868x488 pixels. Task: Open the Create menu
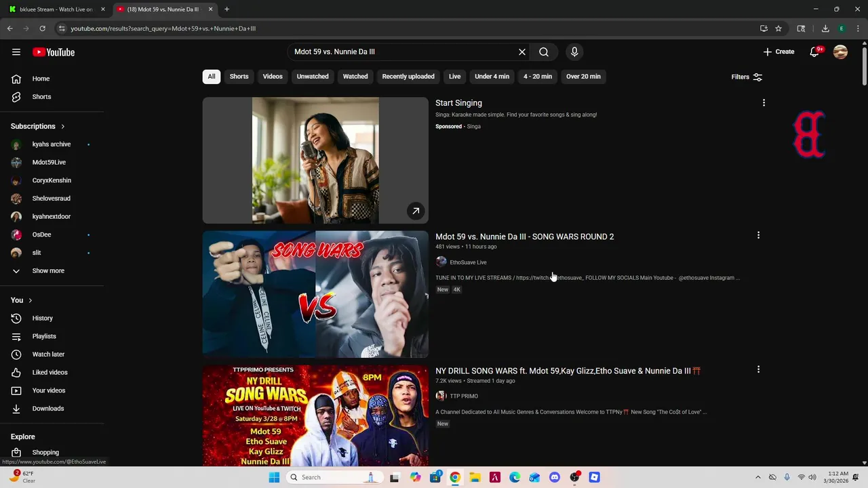[x=778, y=52]
